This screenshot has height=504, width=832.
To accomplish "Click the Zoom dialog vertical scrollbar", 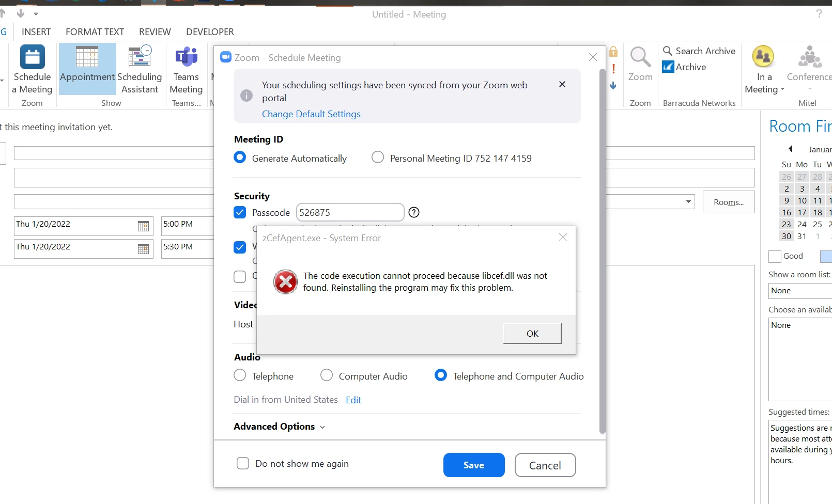I will click(x=602, y=251).
